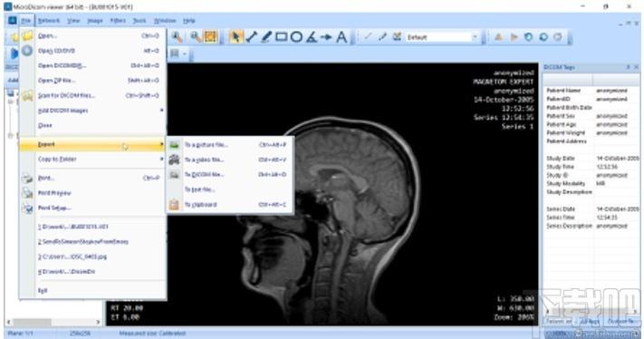Export To text file...

[x=229, y=189]
